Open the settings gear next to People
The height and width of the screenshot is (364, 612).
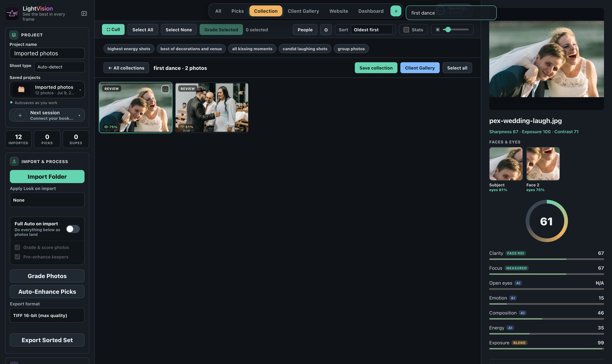click(326, 30)
